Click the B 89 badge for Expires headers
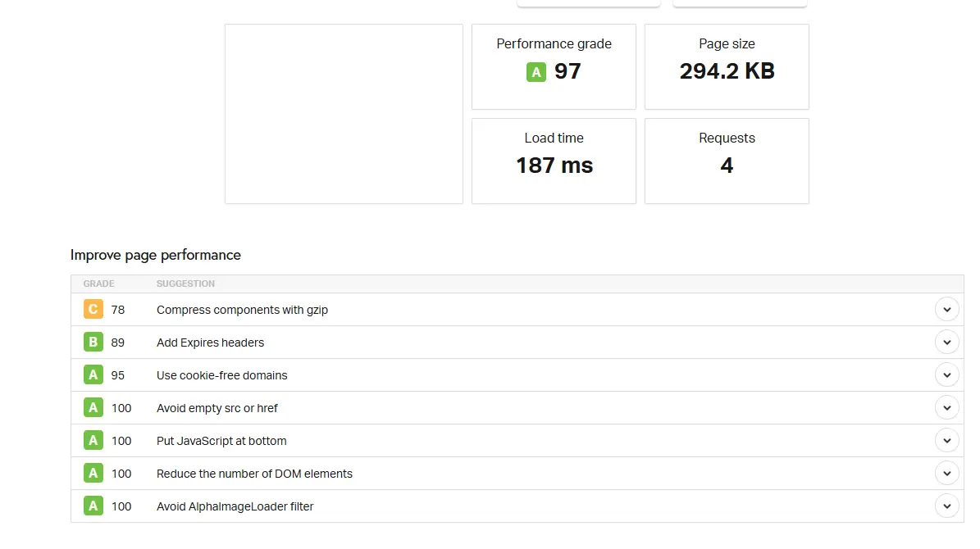980x549 pixels. tap(93, 342)
